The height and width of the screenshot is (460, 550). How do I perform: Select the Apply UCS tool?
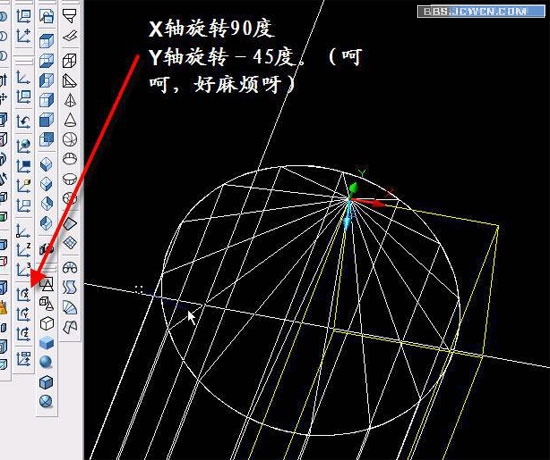click(24, 359)
